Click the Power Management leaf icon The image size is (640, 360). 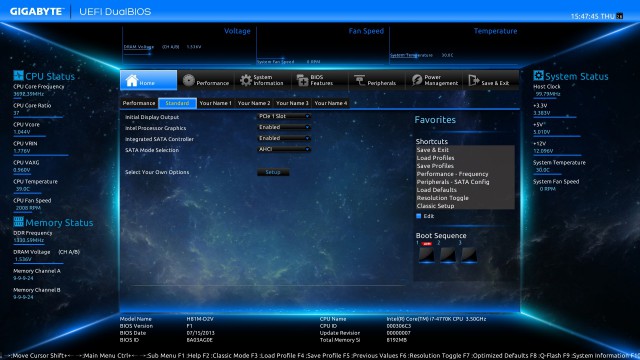point(416,80)
